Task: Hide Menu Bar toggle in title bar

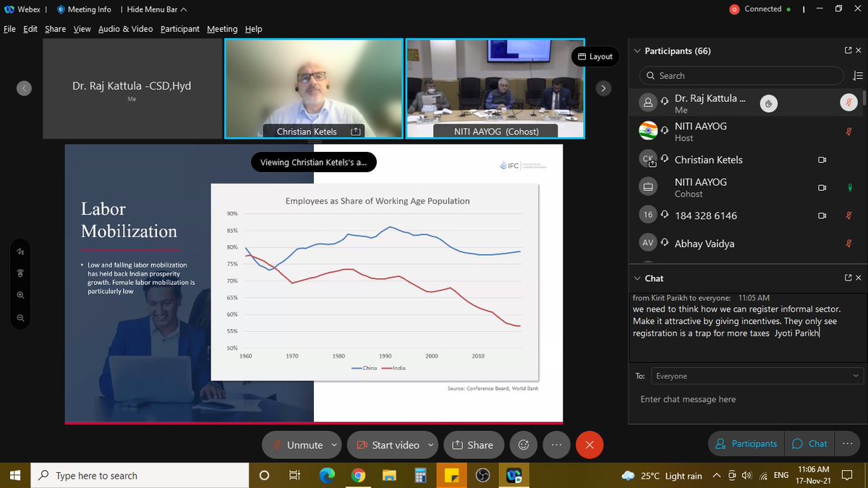Action: [156, 9]
